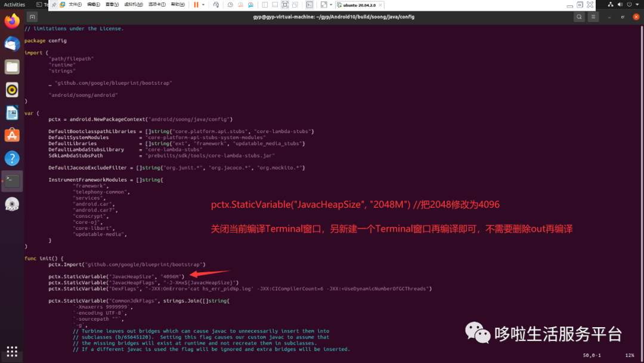Screen dimensions: 644x363
Task: Click the new tab button in Terminal header
Action: [x=32, y=17]
